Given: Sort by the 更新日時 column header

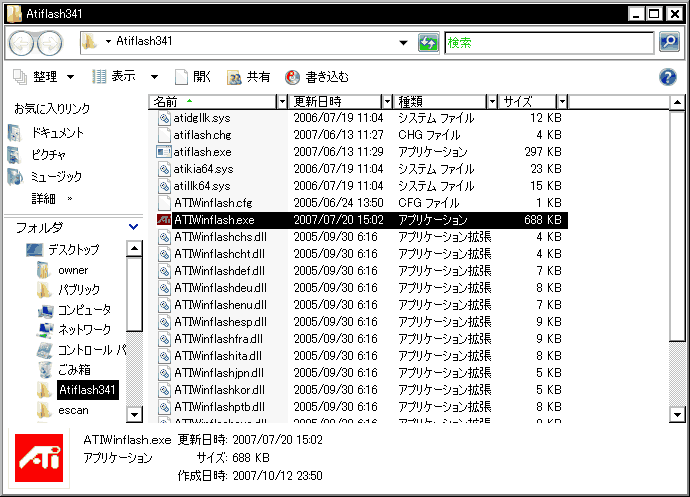Looking at the screenshot, I should (335, 102).
